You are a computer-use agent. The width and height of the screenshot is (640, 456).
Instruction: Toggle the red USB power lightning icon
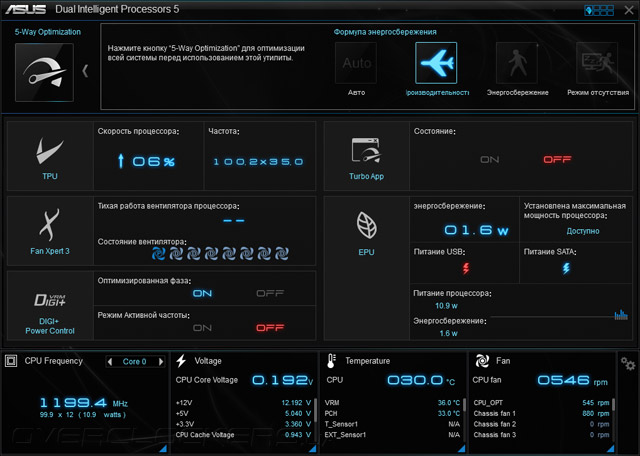pyautogui.click(x=466, y=268)
